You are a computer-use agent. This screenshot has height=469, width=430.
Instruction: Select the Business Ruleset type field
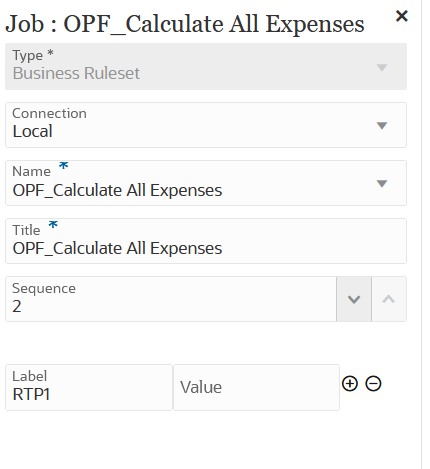[206, 66]
